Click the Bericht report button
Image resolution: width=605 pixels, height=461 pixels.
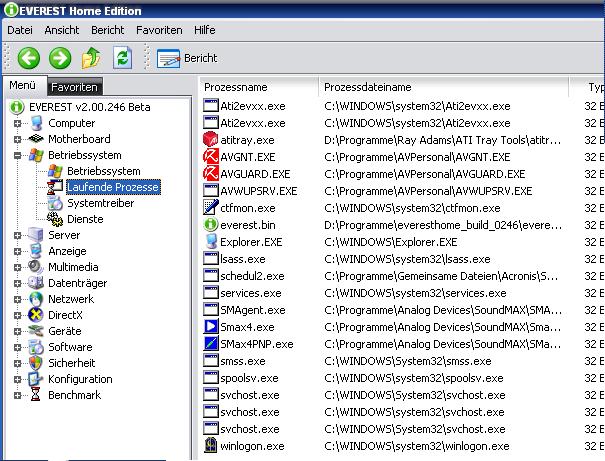pos(187,58)
